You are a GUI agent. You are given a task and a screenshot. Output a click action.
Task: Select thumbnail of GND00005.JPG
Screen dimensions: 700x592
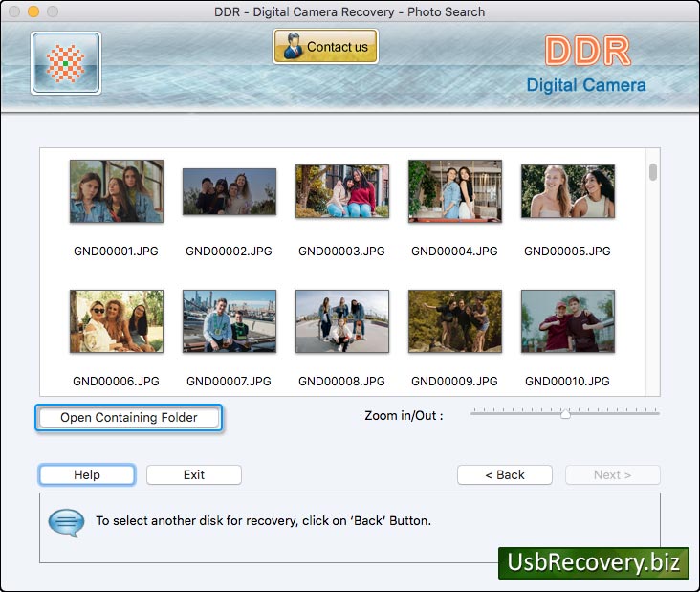(x=568, y=191)
